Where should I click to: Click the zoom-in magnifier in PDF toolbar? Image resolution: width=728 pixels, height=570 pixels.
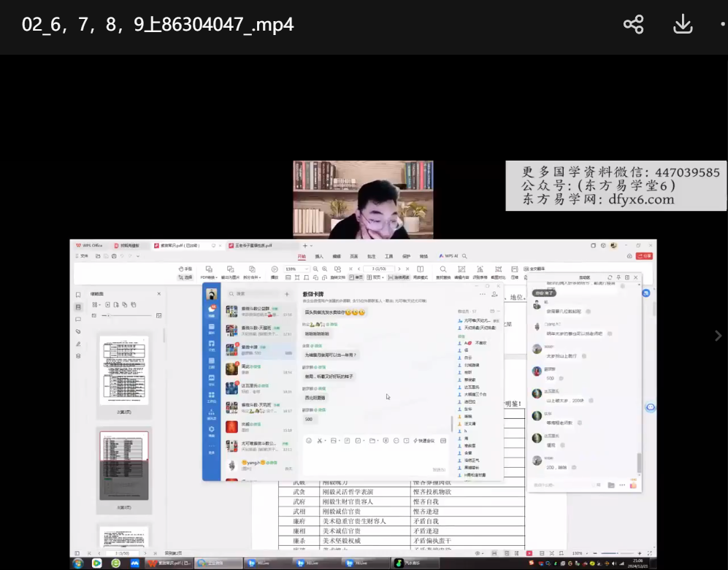tap(324, 269)
